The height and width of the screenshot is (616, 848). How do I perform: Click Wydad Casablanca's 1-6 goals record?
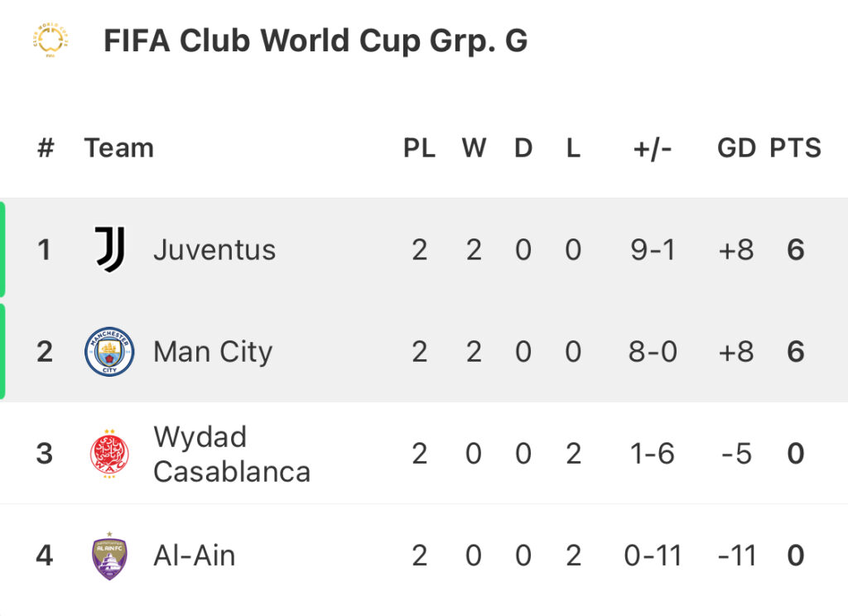pyautogui.click(x=653, y=454)
